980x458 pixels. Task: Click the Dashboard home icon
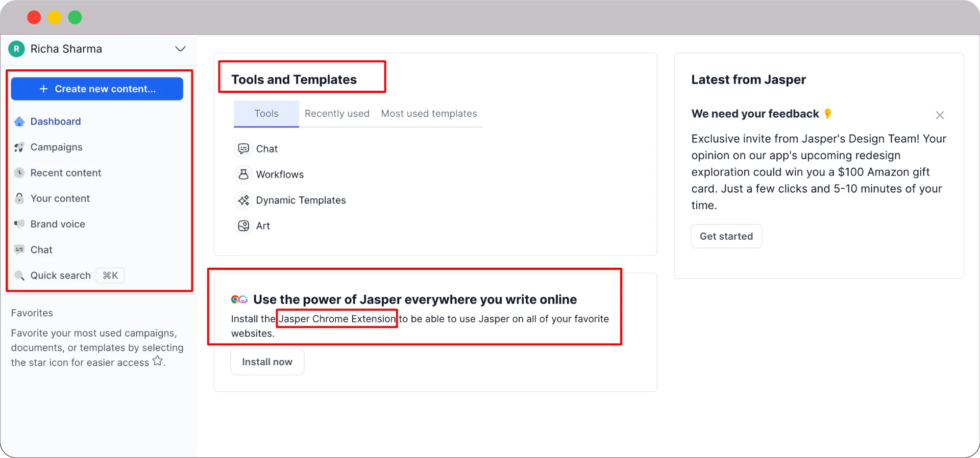pos(19,121)
